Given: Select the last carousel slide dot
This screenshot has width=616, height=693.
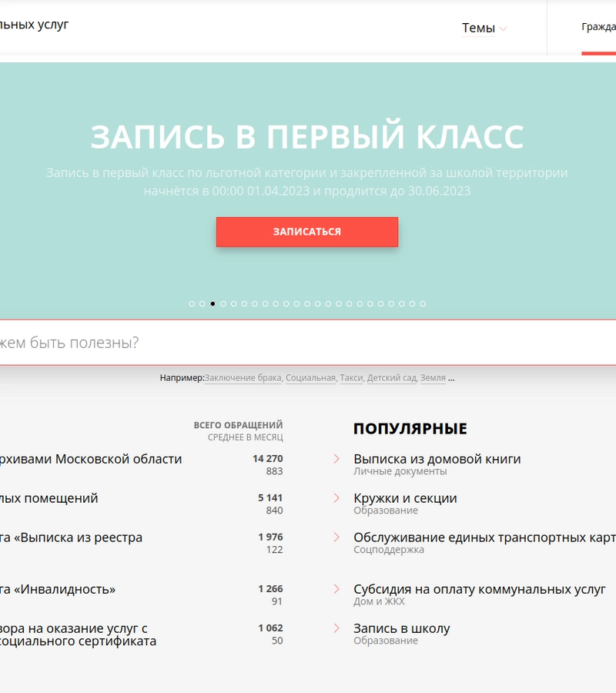Looking at the screenshot, I should [x=423, y=304].
